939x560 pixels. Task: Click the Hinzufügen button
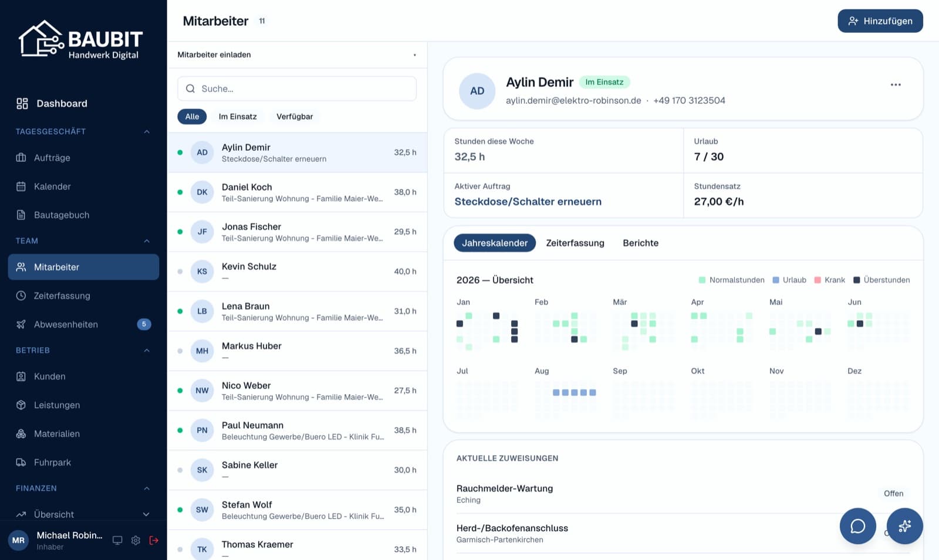(880, 21)
